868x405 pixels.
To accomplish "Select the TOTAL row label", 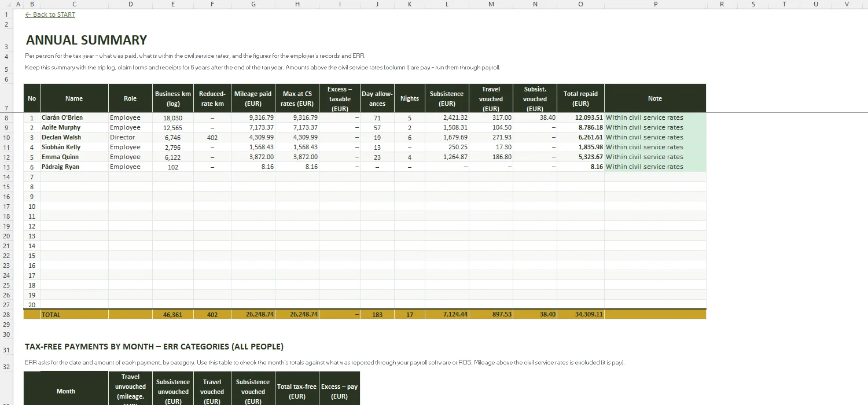I will tap(74, 315).
